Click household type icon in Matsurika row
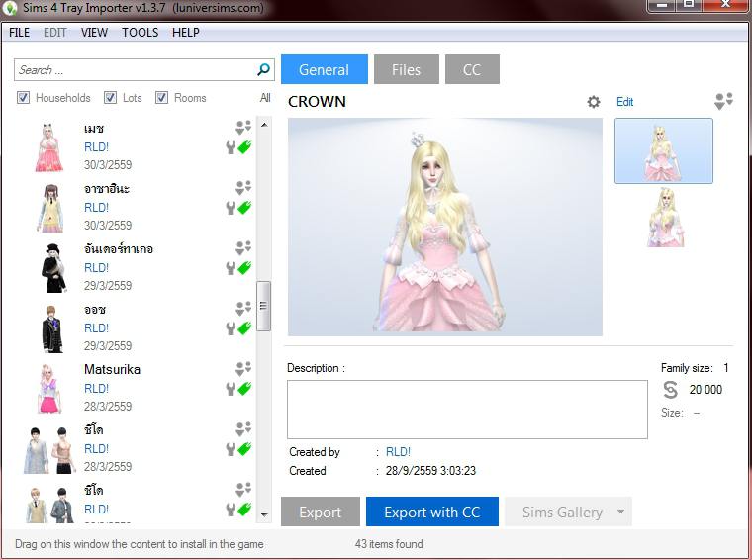The width and height of the screenshot is (752, 560). tap(243, 369)
